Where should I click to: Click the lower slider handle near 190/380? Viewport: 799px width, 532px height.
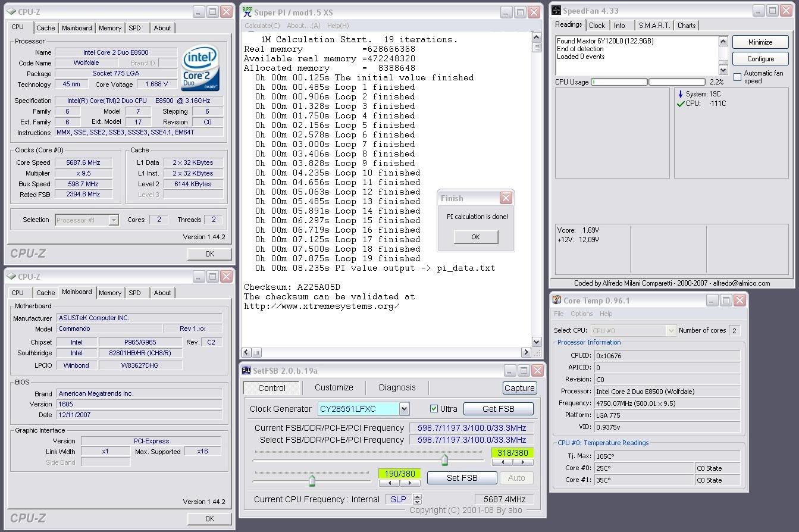pos(312,480)
